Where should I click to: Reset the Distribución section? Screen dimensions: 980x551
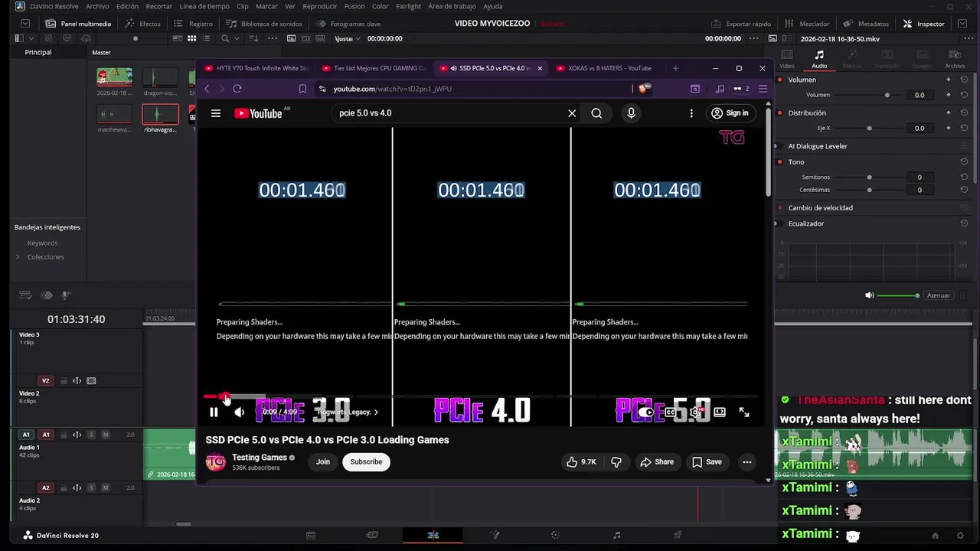coord(964,112)
